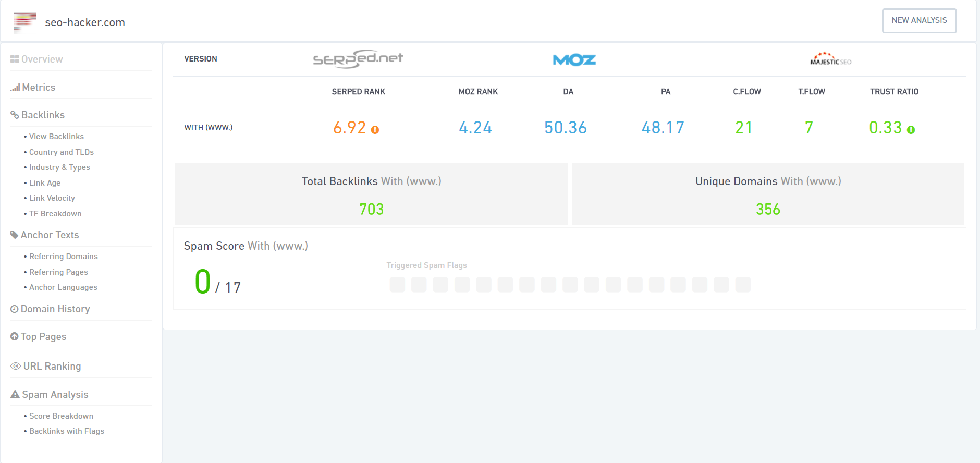
Task: Expand the Anchor Texts section
Action: point(50,235)
